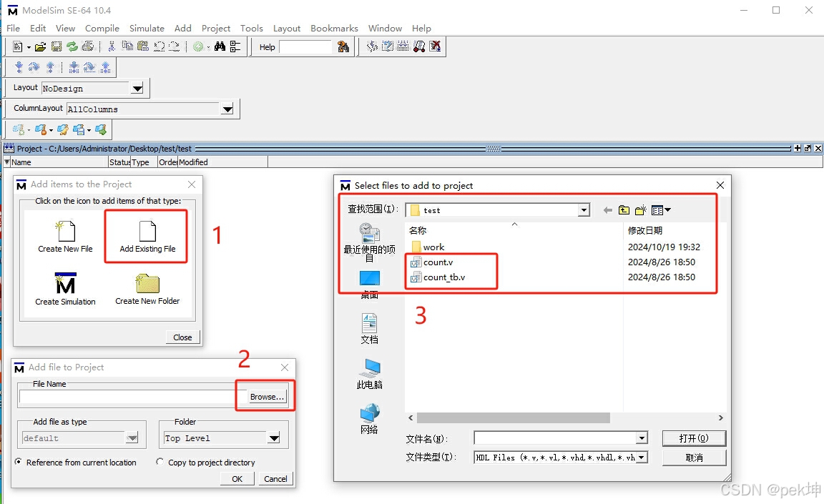Expand the 文件名 filename dropdown arrow
The height and width of the screenshot is (504, 824).
tap(642, 438)
